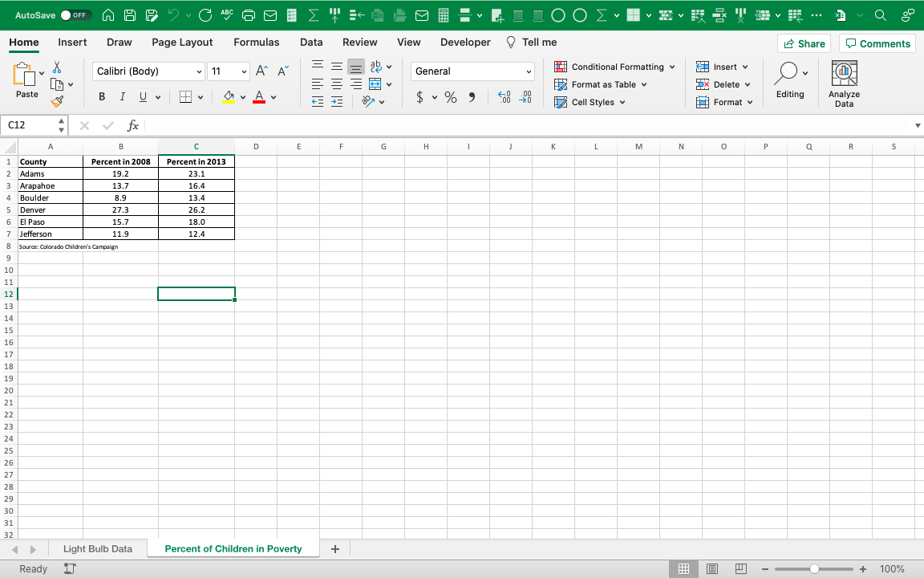Toggle middle align
Screen dimensions: 924x578
337,66
